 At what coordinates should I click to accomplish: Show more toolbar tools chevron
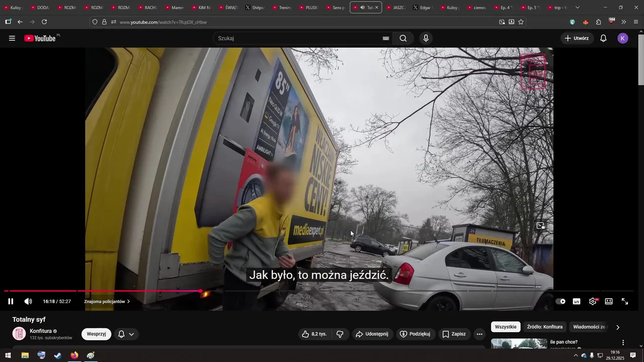(x=624, y=22)
